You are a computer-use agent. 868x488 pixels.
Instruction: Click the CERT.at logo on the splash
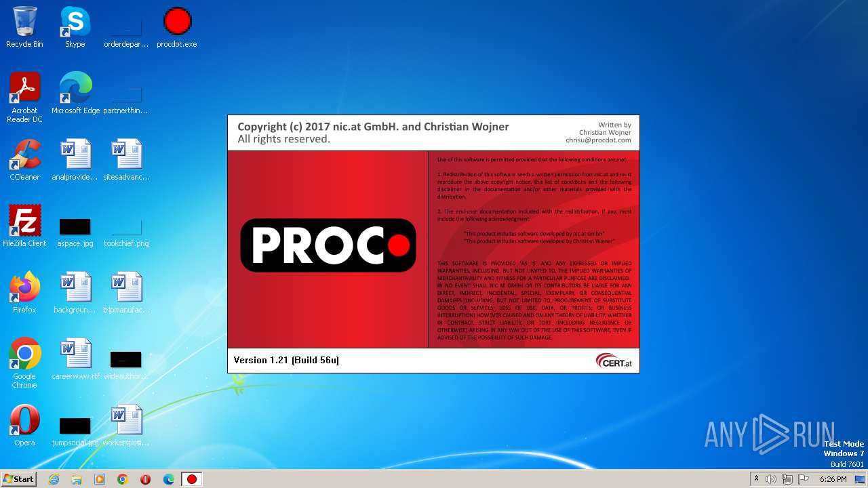tap(614, 361)
